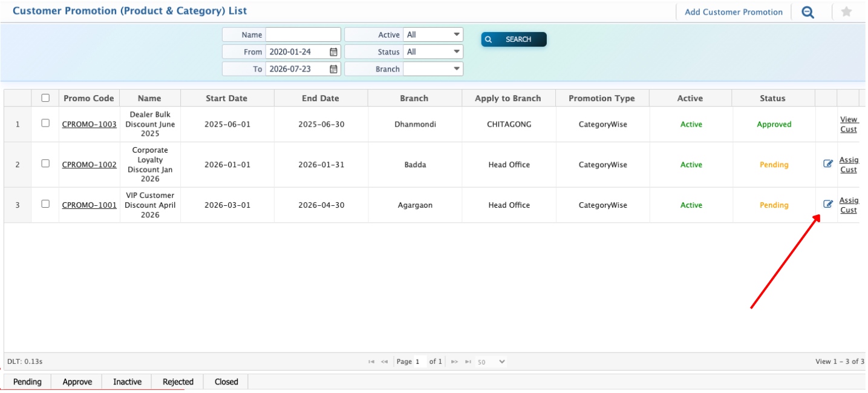Image resolution: width=868 pixels, height=393 pixels.
Task: Click edit icon for CPROMO-1002 row
Action: 828,164
